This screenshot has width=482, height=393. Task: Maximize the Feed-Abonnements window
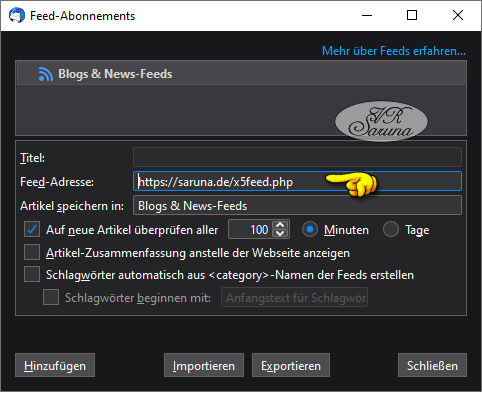click(x=412, y=15)
